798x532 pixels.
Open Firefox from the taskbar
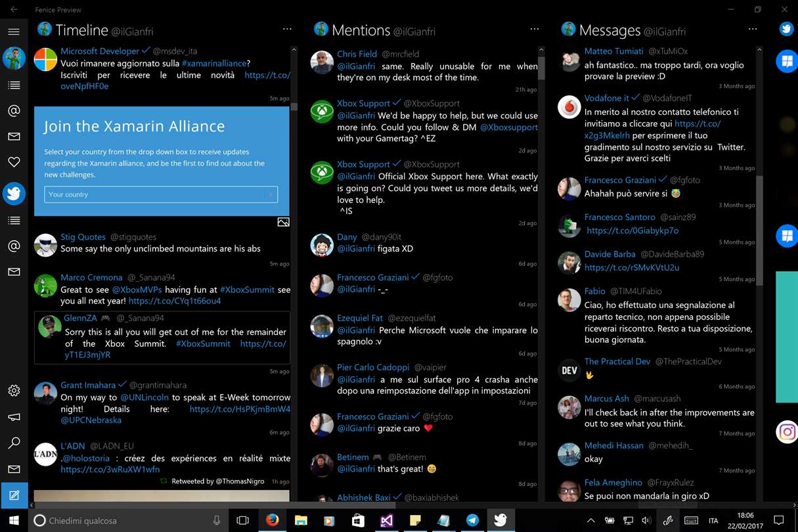click(x=273, y=521)
